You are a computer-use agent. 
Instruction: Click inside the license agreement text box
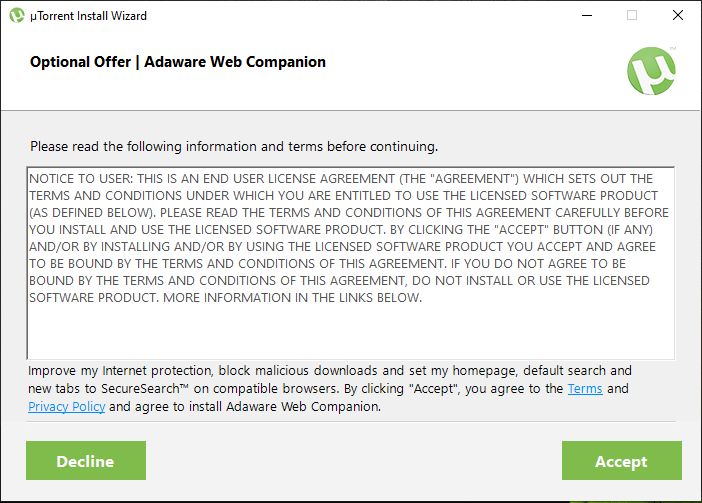(x=351, y=263)
